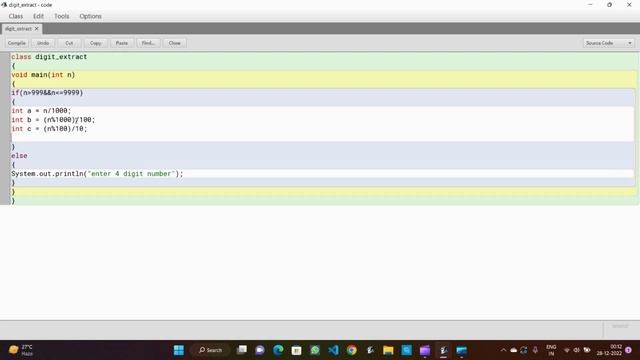Launch Google Chrome from the taskbar
Viewport: 640px width, 360px height.
pos(352,350)
